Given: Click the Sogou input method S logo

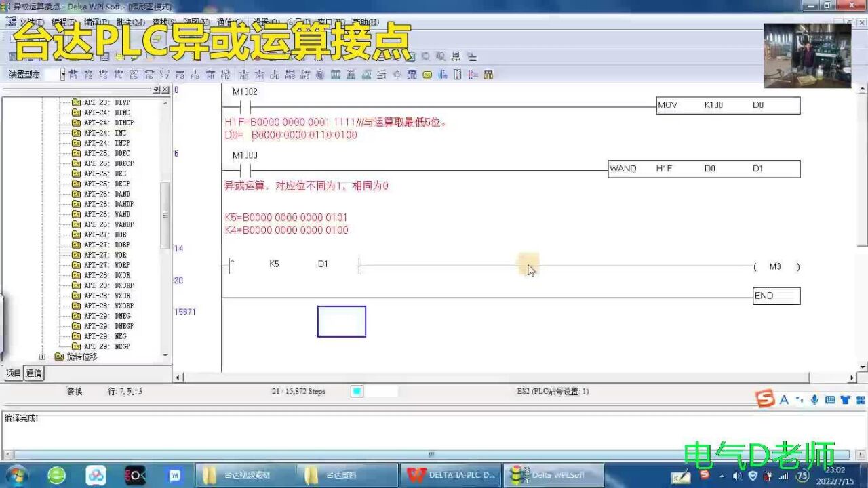Looking at the screenshot, I should tap(766, 399).
